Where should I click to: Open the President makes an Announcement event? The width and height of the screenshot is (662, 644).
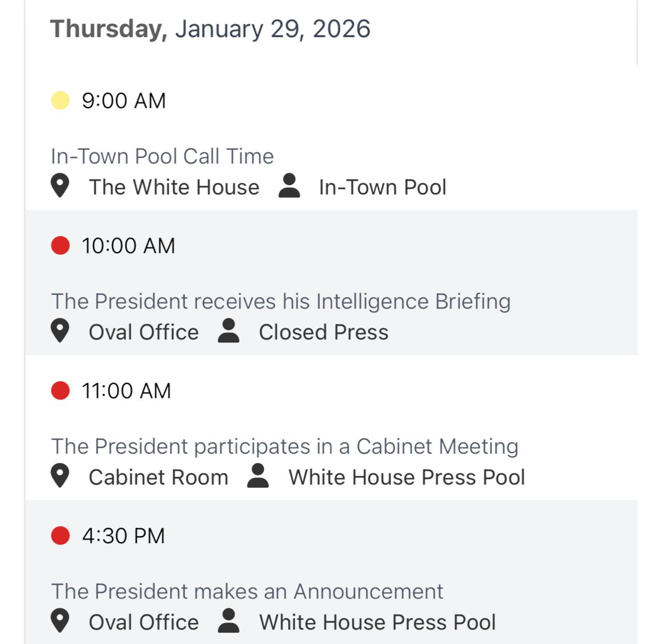click(247, 591)
